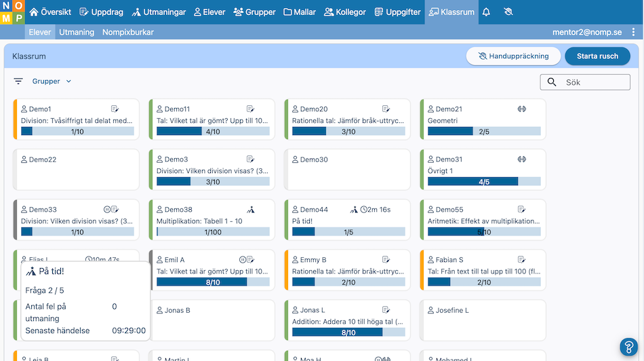Switch to Grupper in the top bar

point(255,12)
